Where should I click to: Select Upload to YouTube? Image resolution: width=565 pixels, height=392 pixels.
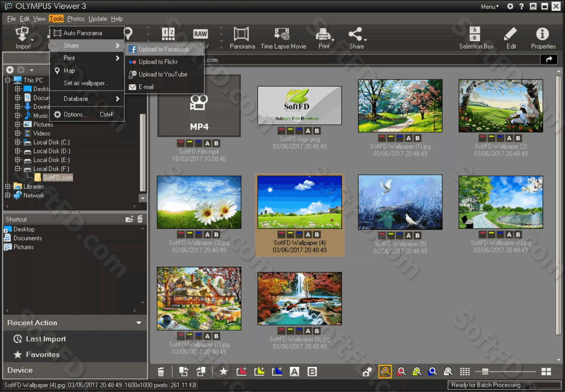point(164,74)
